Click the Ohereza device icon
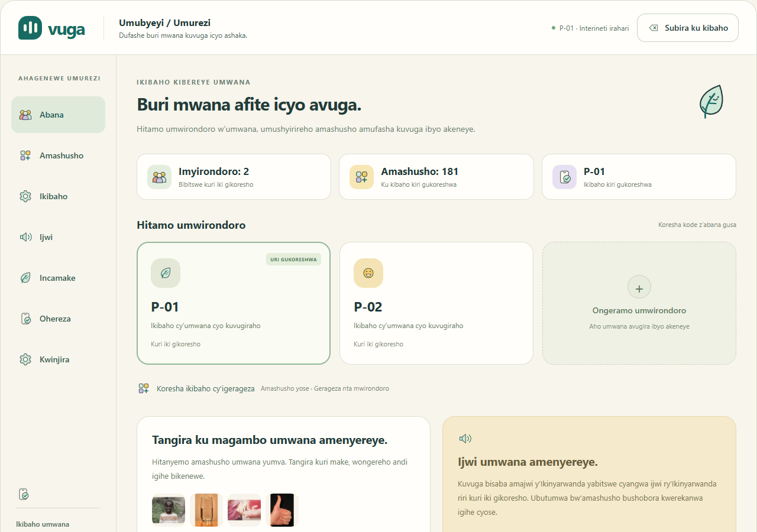The height and width of the screenshot is (532, 757). pos(25,319)
